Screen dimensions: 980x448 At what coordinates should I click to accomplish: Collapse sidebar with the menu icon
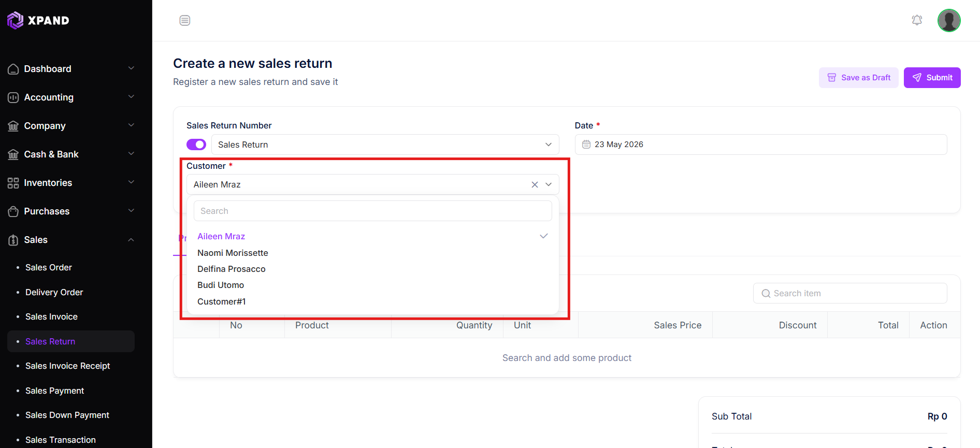185,20
